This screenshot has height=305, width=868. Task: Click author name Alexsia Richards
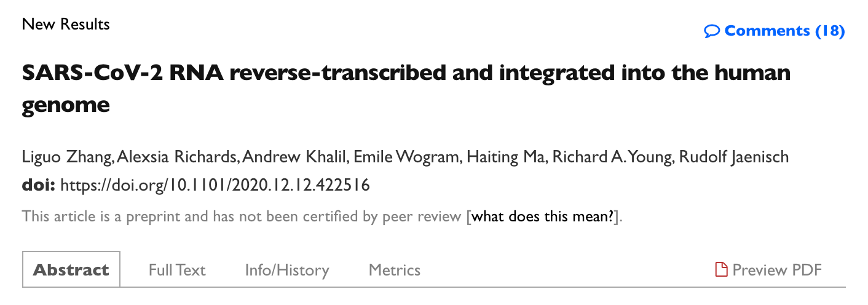click(x=177, y=157)
